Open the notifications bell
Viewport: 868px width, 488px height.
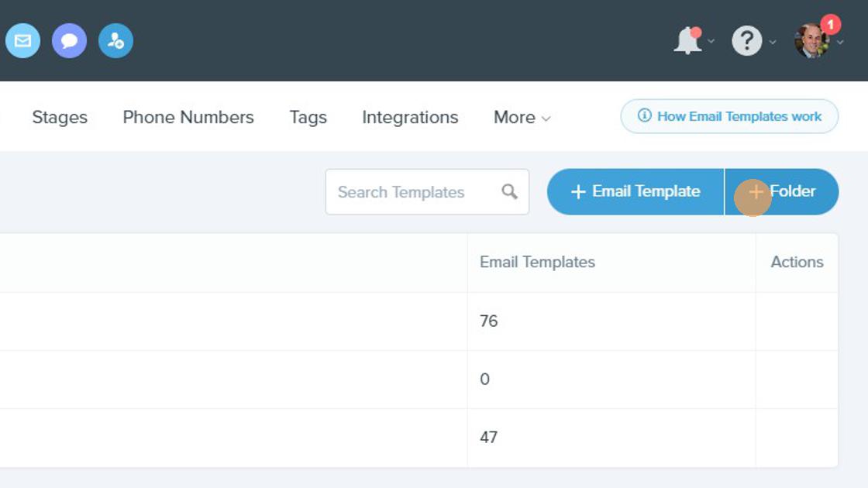687,40
